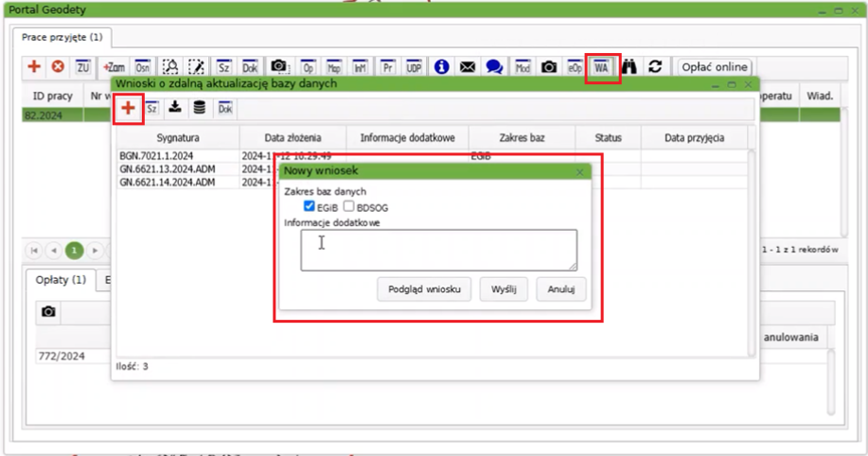The width and height of the screenshot is (868, 456).
Task: Click into the Informacje dodatkowe text area
Action: point(438,250)
